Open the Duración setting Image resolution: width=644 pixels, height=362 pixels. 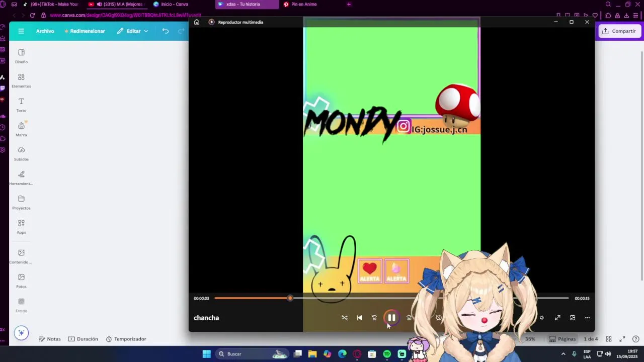coord(83,339)
